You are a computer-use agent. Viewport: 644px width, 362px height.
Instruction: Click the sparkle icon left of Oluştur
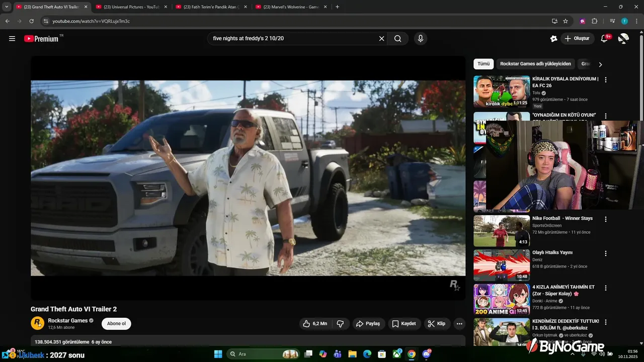tap(553, 39)
